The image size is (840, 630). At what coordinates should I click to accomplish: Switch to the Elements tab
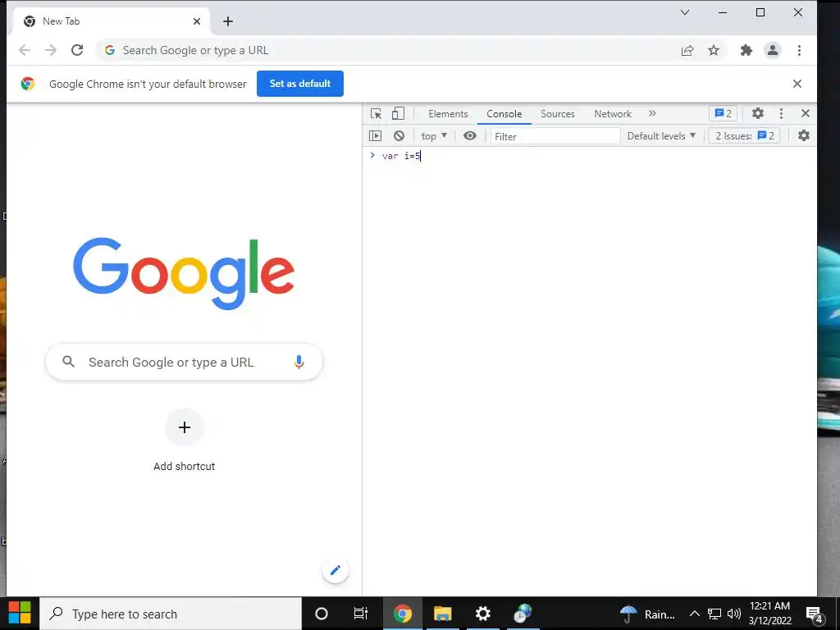[x=448, y=113]
